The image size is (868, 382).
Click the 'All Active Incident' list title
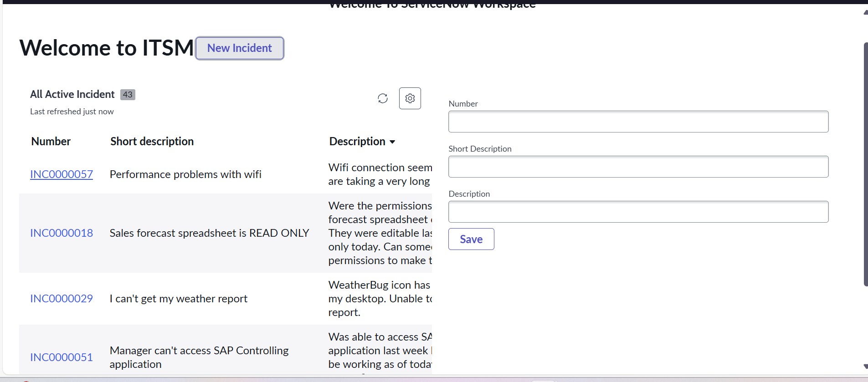72,94
